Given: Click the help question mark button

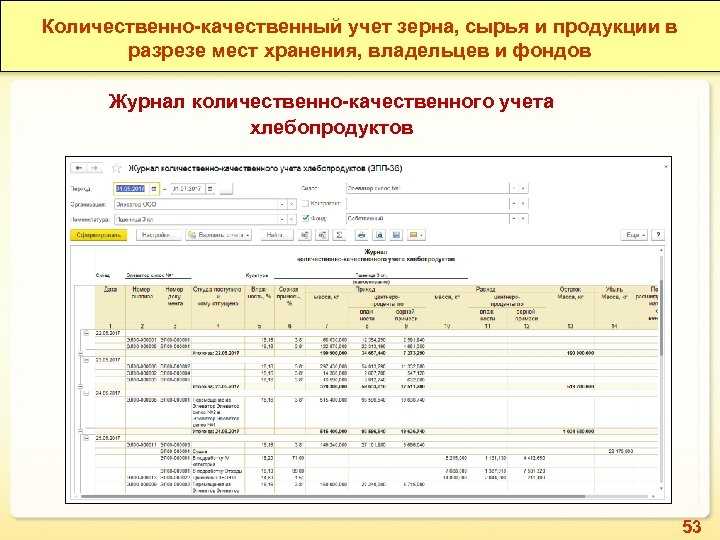Looking at the screenshot, I should (x=658, y=235).
